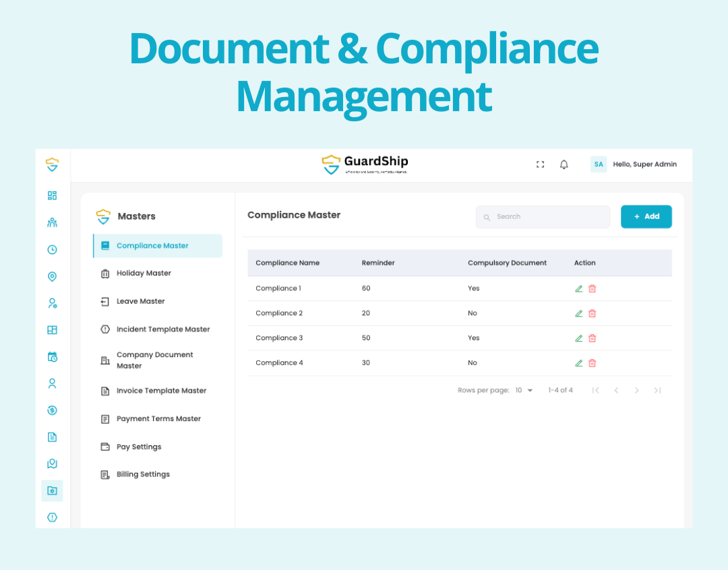The height and width of the screenshot is (570, 728).
Task: Edit Compliance 1 with pencil icon
Action: coord(578,289)
